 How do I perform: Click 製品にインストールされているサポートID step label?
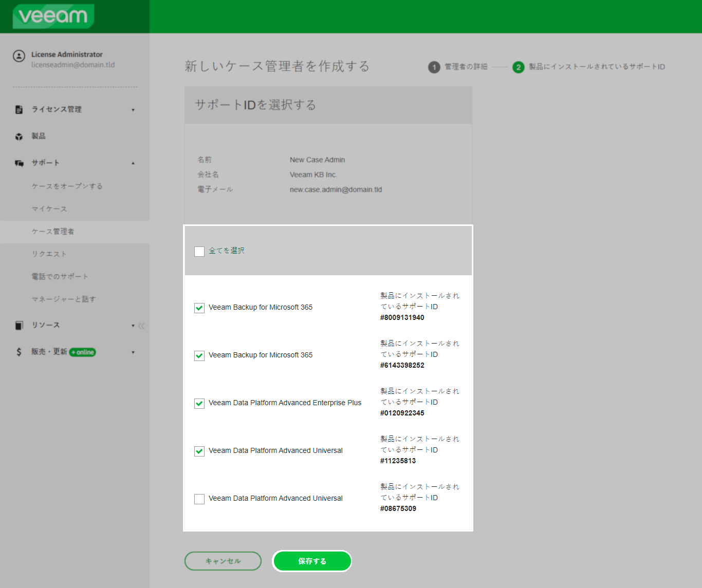[597, 67]
